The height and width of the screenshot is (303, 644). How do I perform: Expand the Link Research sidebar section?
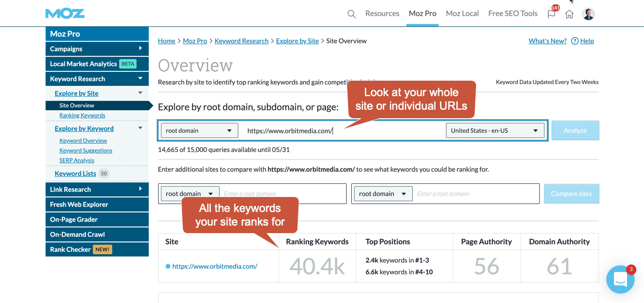[97, 189]
